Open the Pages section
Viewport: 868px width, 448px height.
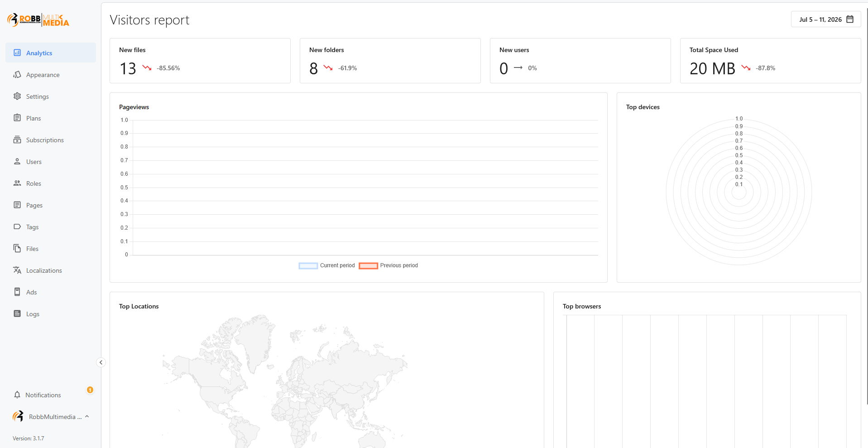51,205
